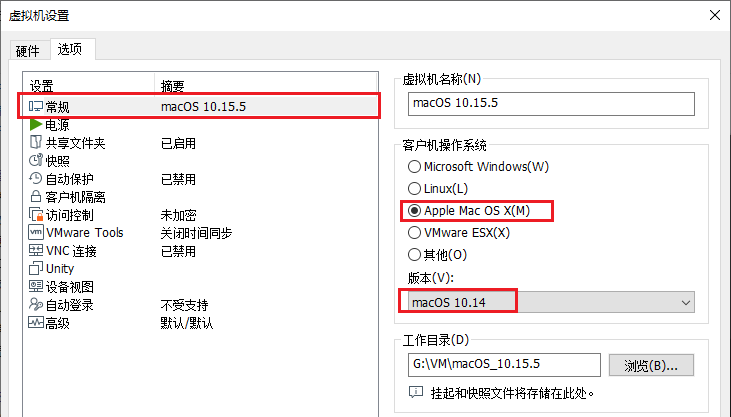Select the 客户机隔离 row
The width and height of the screenshot is (731, 417).
pos(200,196)
